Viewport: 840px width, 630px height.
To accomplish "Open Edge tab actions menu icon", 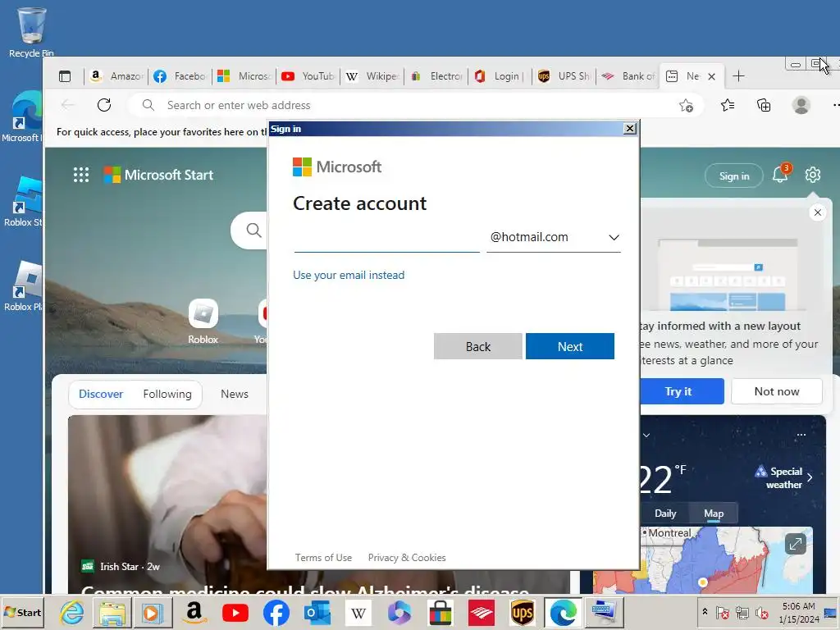I will (x=65, y=76).
